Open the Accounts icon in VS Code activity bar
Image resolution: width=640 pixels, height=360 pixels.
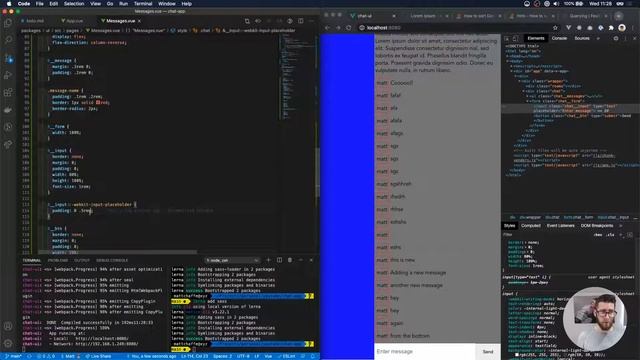[x=8, y=326]
